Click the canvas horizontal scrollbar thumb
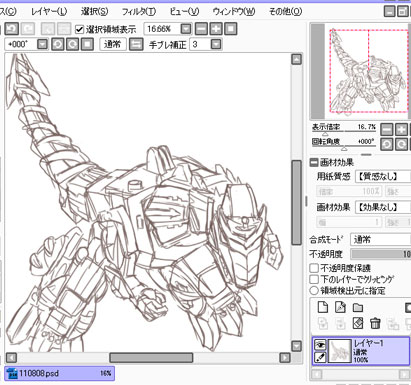Viewport: 411px width, 385px height. click(151, 358)
